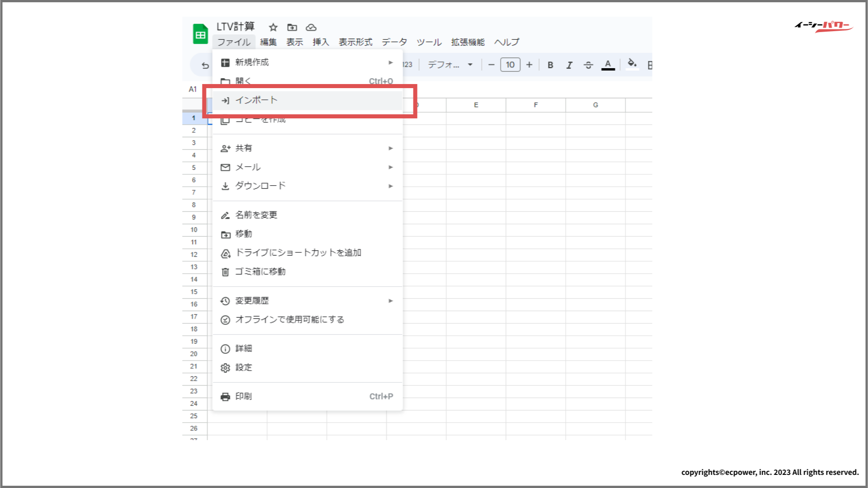This screenshot has width=868, height=488.
Task: Click the cloud save status icon
Action: click(311, 27)
